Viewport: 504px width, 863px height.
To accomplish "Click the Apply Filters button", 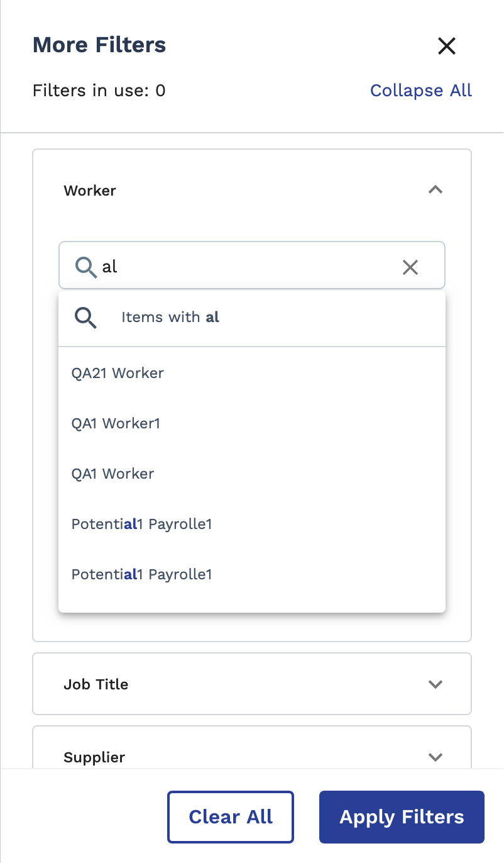I will [402, 817].
